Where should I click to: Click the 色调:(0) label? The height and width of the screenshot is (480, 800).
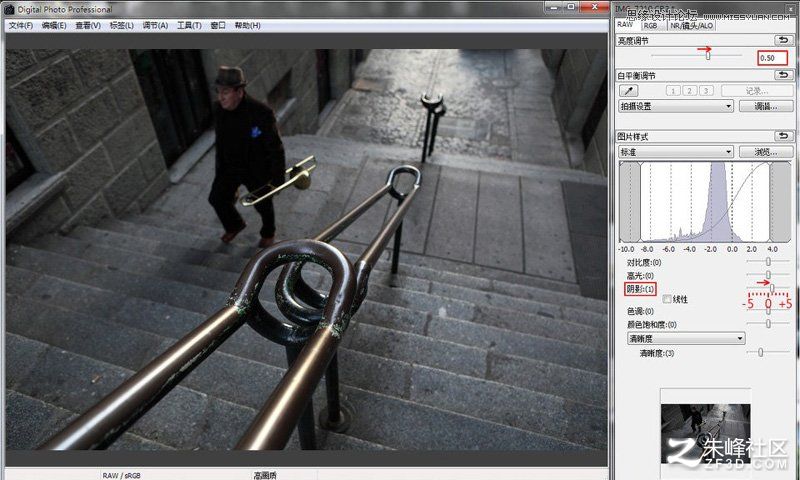pos(640,311)
